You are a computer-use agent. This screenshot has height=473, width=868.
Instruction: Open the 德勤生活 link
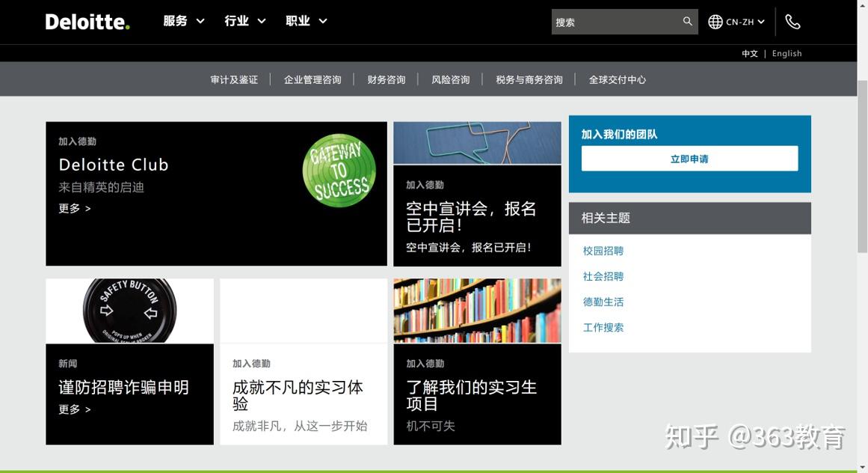603,302
